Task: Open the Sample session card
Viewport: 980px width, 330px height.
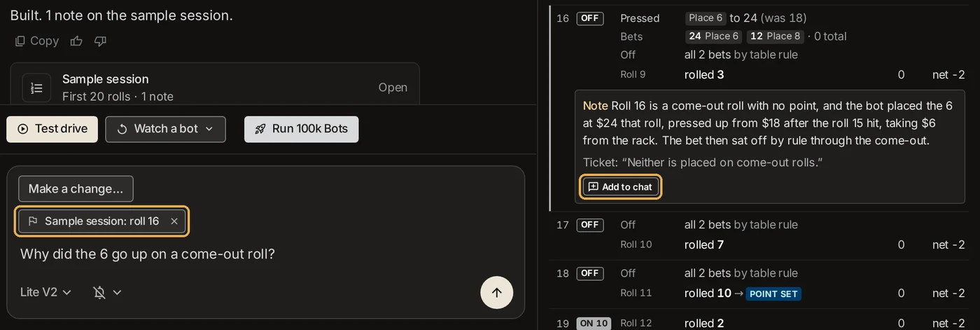Action: (x=393, y=88)
